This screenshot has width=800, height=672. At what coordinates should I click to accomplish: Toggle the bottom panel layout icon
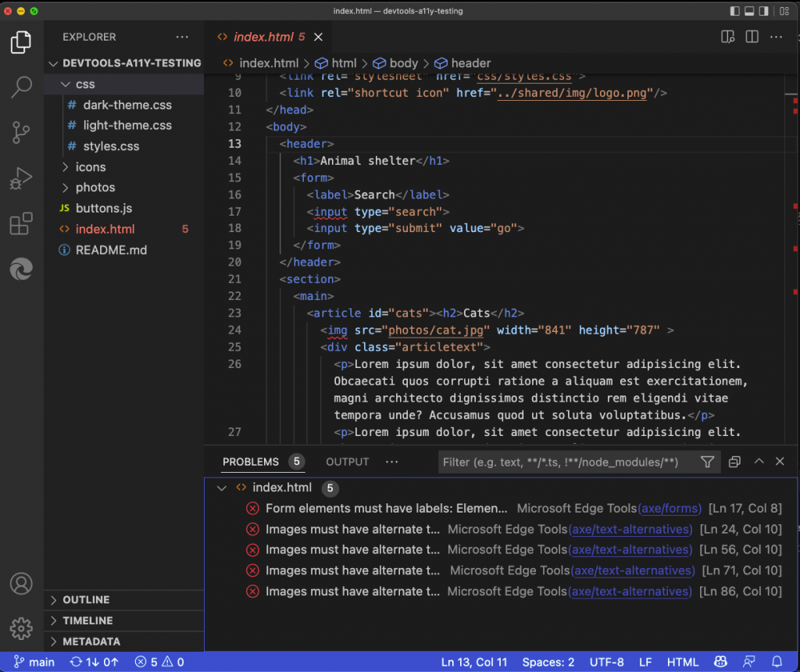point(749,11)
